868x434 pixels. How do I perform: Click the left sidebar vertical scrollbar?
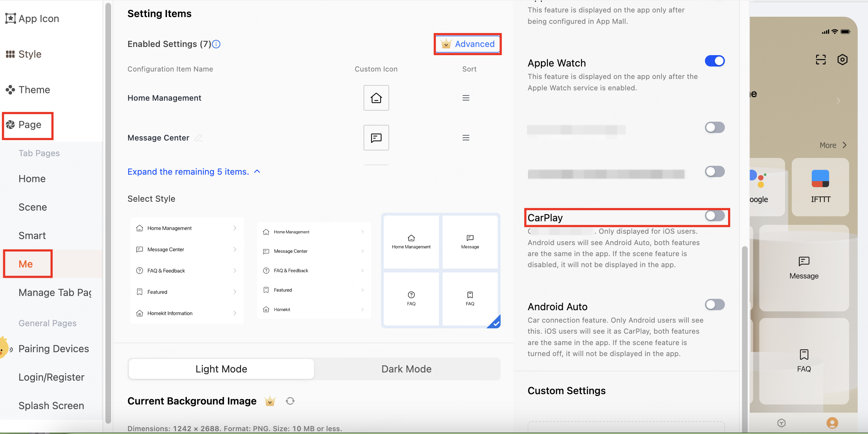click(x=108, y=213)
